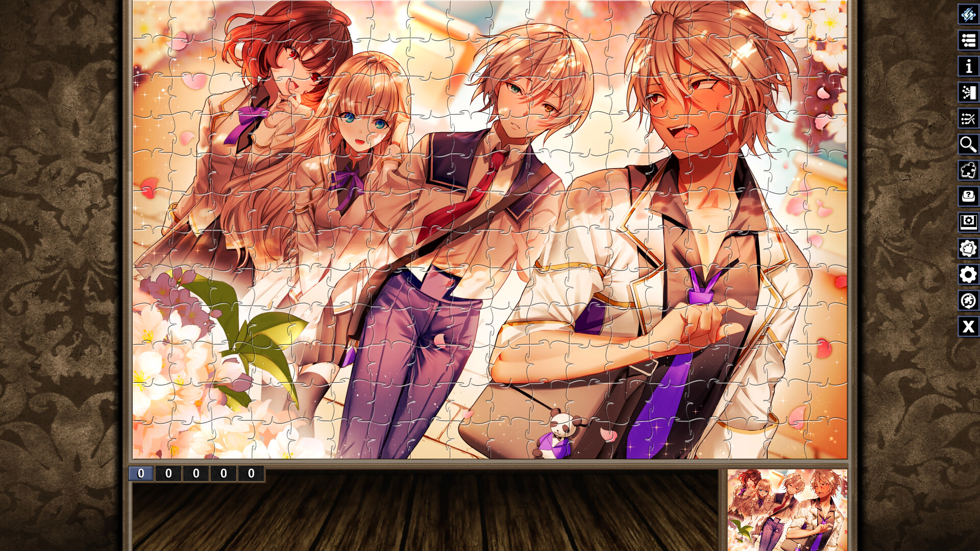
Task: Open the magnifying glass zoom tool
Action: [968, 144]
